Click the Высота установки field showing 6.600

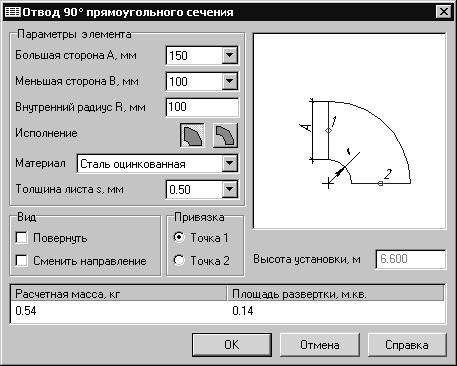point(411,259)
